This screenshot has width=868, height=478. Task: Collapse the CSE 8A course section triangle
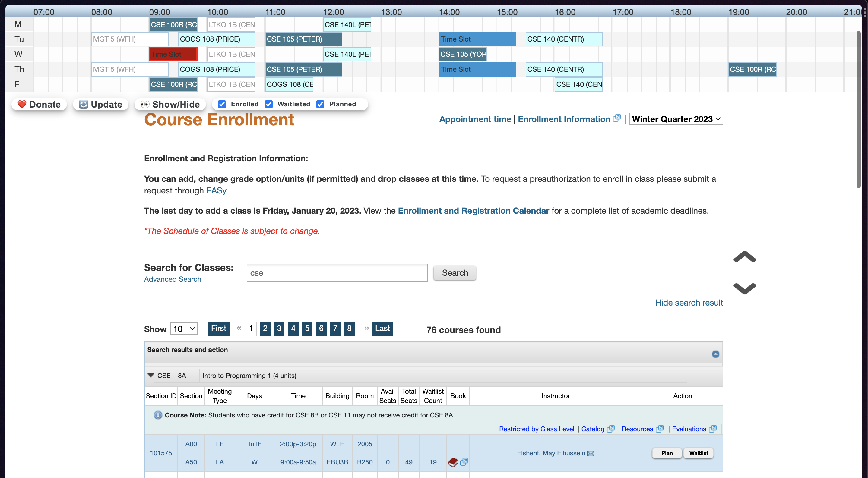pos(150,375)
